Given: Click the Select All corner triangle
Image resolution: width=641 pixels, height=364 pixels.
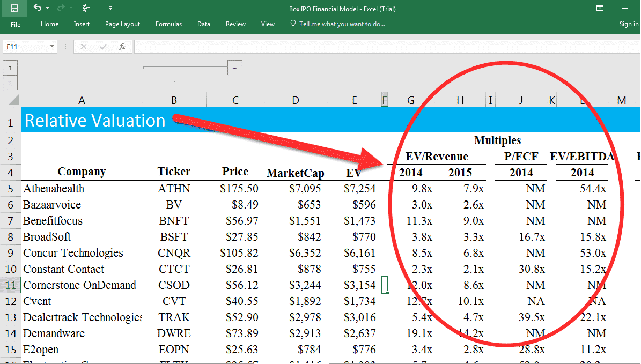Looking at the screenshot, I should [x=13, y=100].
